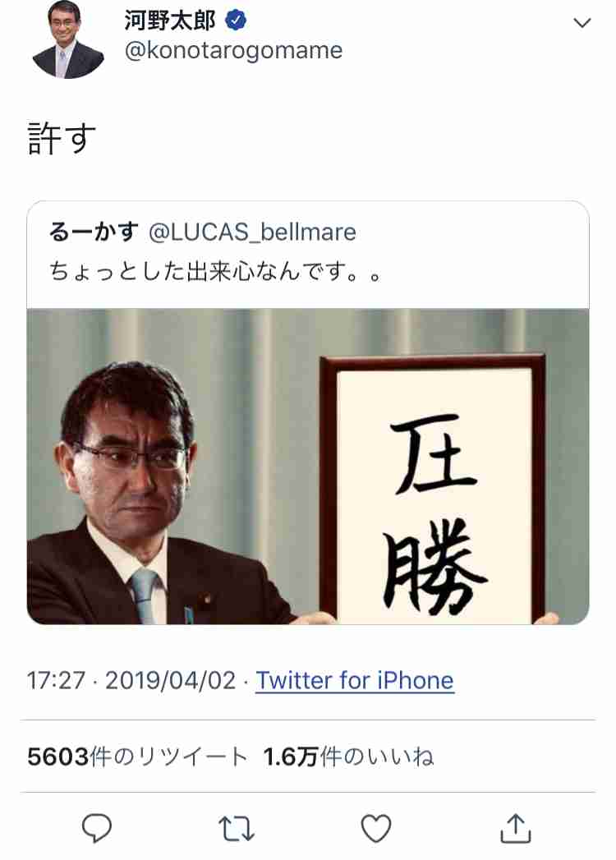Open the @konotarogomame handle

(234, 50)
